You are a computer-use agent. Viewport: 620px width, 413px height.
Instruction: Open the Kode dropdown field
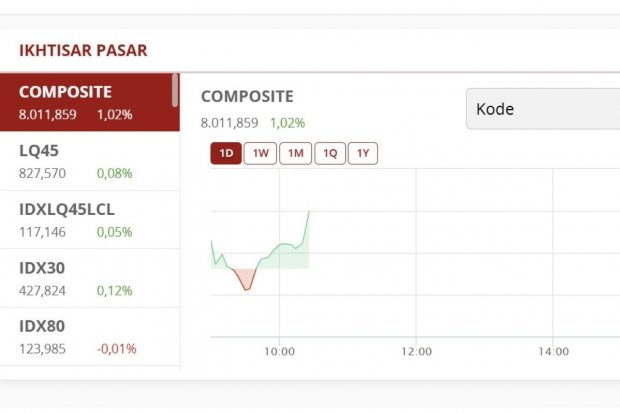(x=543, y=109)
